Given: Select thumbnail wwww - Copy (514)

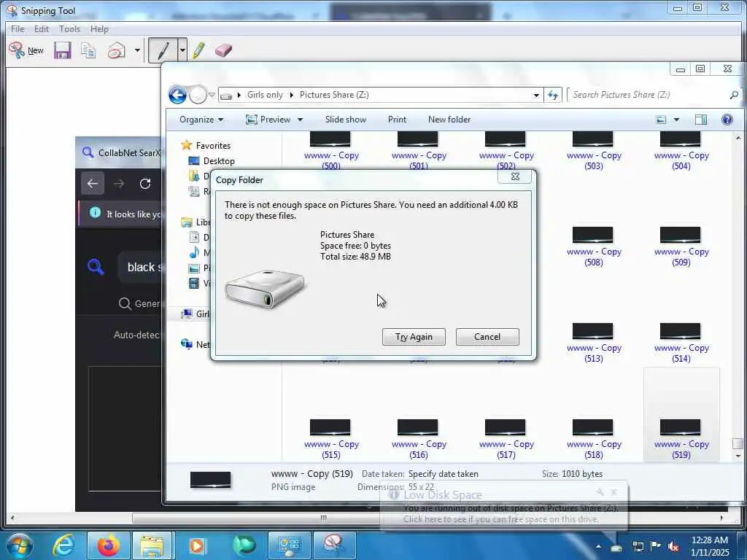Looking at the screenshot, I should [681, 343].
